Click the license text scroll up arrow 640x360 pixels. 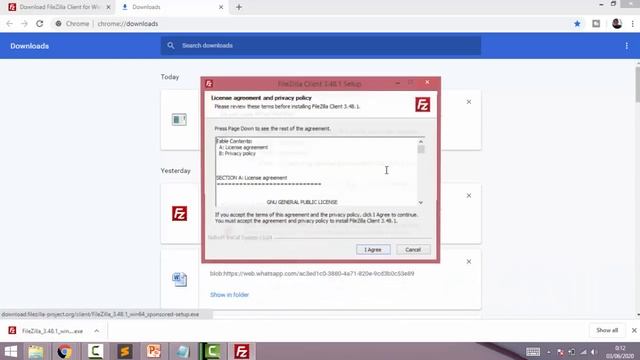click(421, 142)
